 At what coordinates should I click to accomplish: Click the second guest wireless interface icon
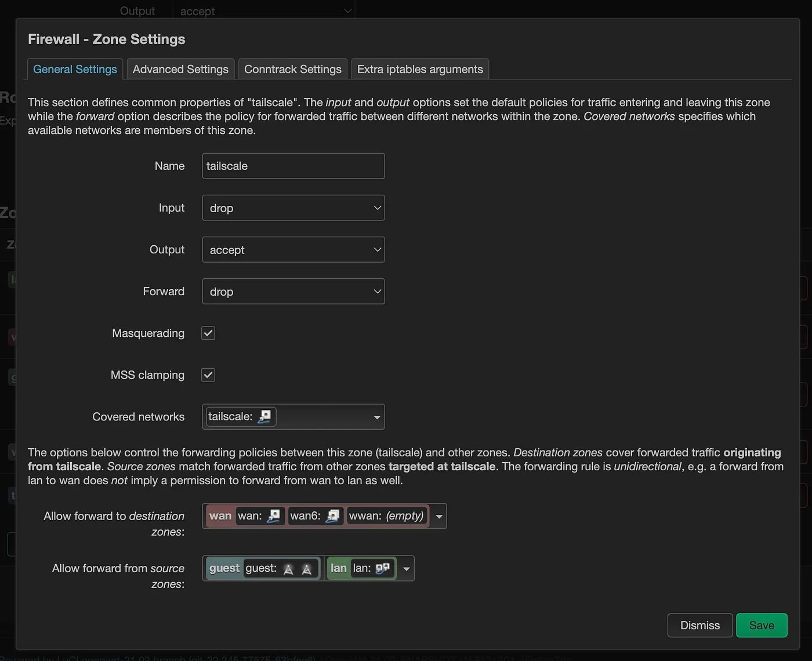(307, 569)
